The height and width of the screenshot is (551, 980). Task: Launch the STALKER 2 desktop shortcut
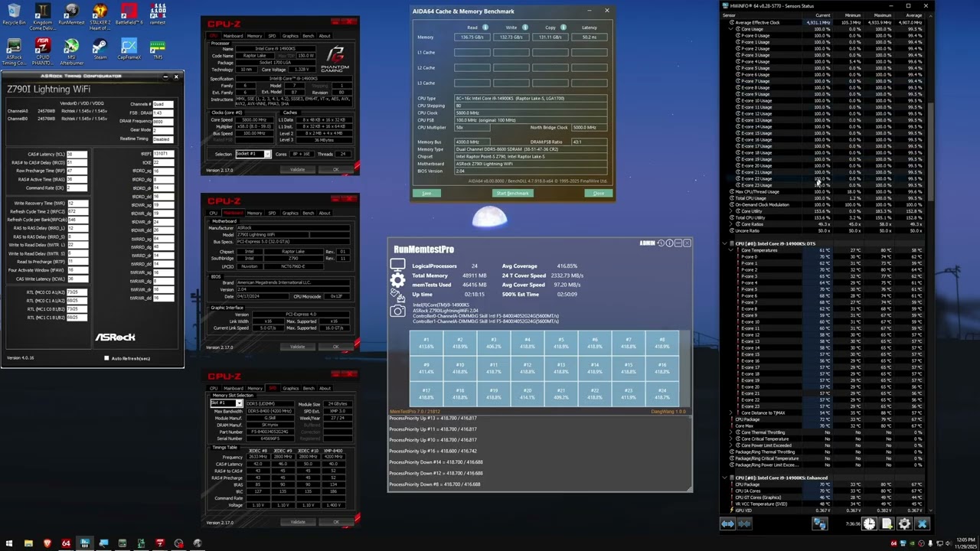[x=100, y=16]
